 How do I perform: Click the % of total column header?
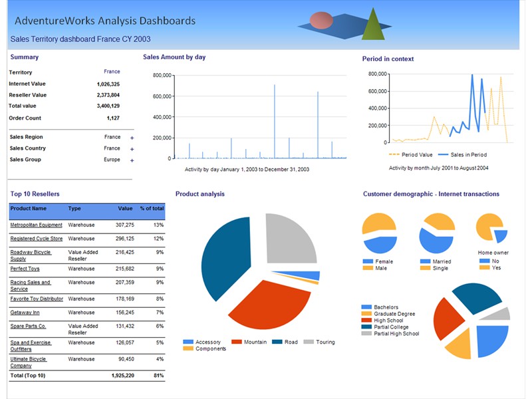152,208
